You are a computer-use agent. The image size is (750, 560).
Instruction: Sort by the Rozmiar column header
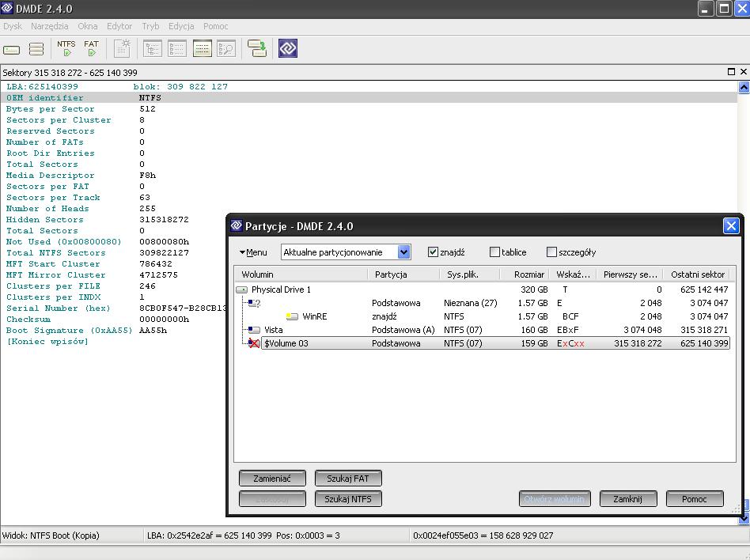click(x=525, y=274)
